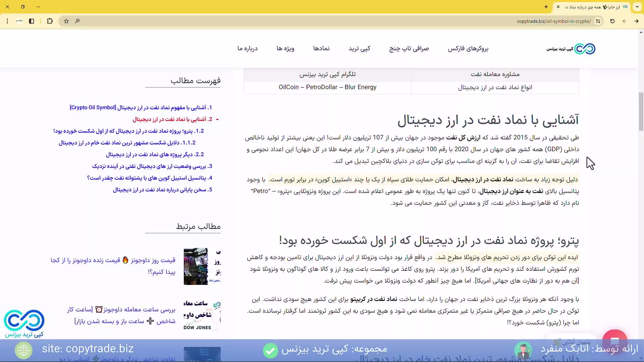The image size is (644, 362).
Task: Click the کپی برد navigation link
Action: (x=359, y=49)
